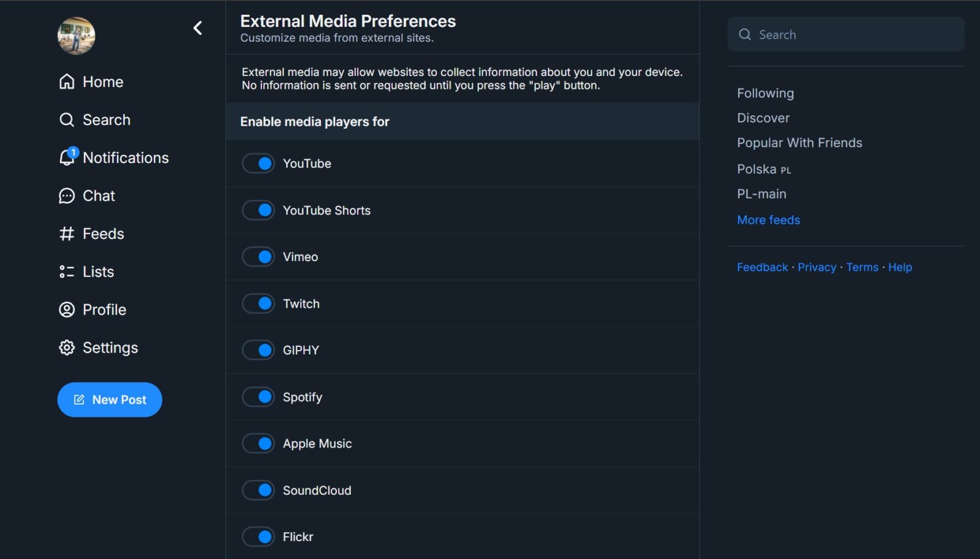Click the profile avatar picture

pos(77,36)
